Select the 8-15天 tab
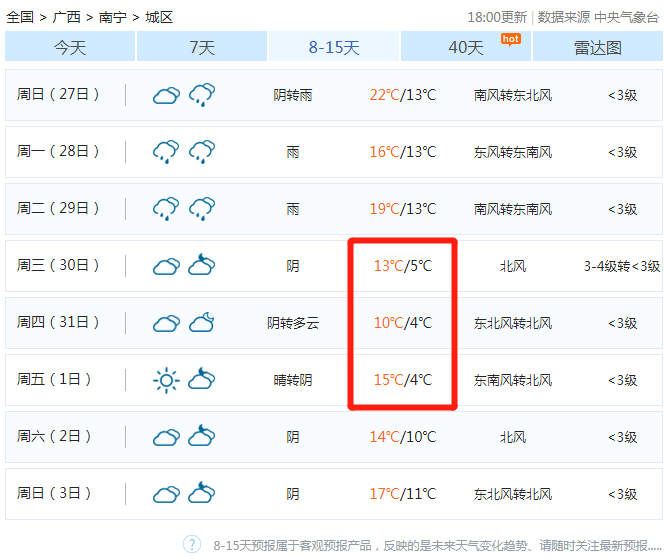Screen dimensions: 664x559 pos(334,47)
